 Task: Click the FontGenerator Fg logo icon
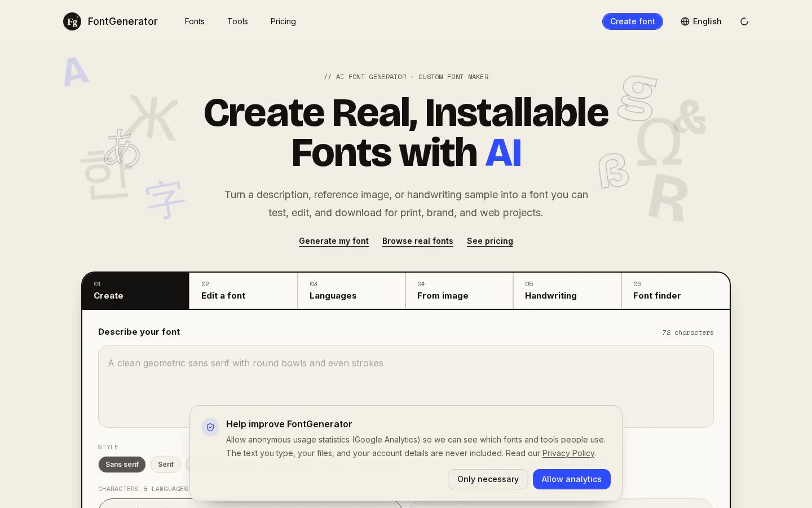pos(72,21)
